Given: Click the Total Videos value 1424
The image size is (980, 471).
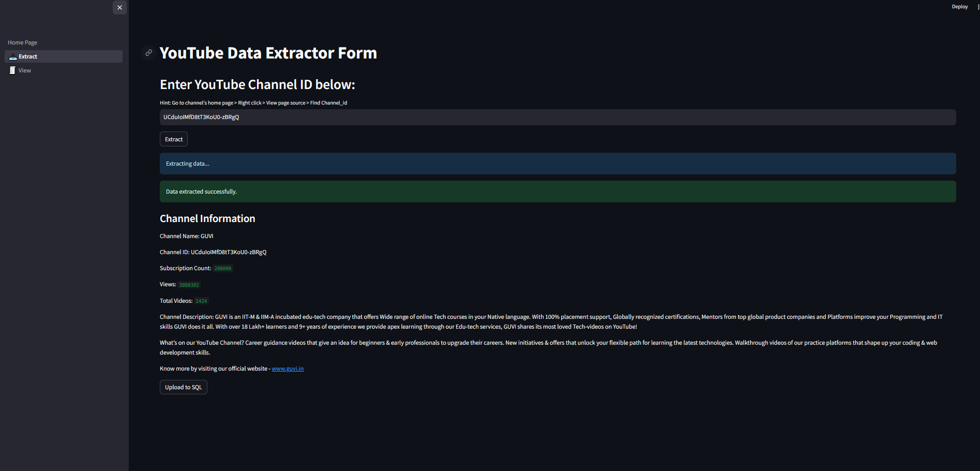Looking at the screenshot, I should (201, 301).
